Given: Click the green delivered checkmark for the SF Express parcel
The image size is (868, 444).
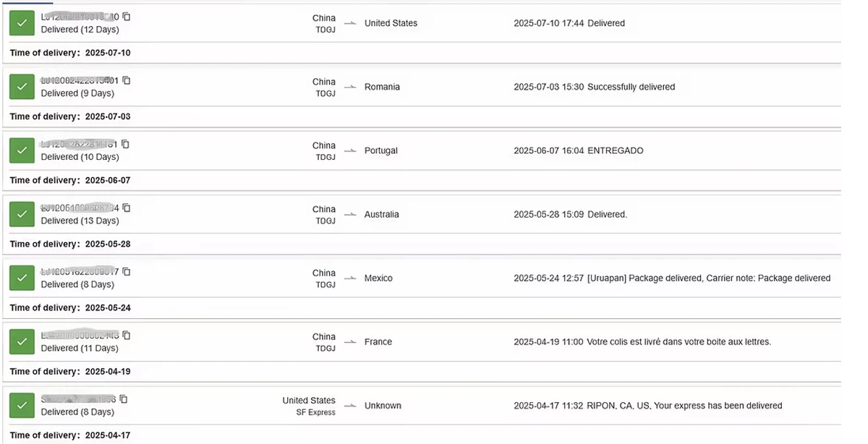Looking at the screenshot, I should (22, 404).
